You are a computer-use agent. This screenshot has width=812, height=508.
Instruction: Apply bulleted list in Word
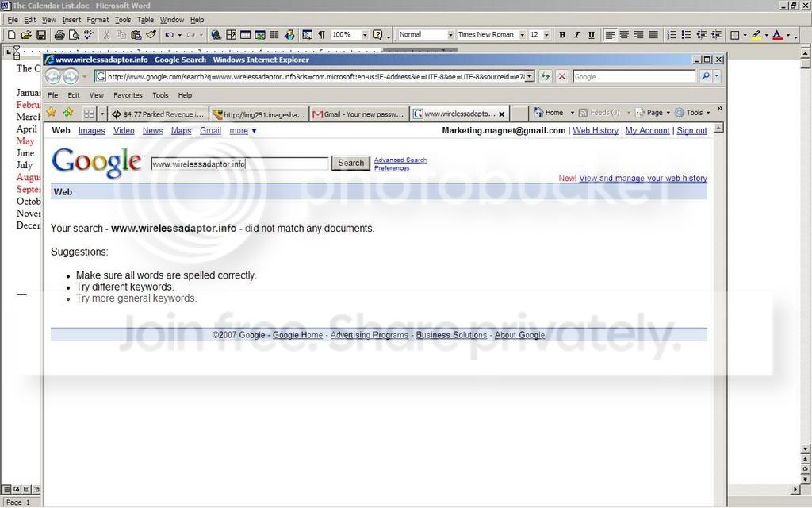pyautogui.click(x=686, y=35)
